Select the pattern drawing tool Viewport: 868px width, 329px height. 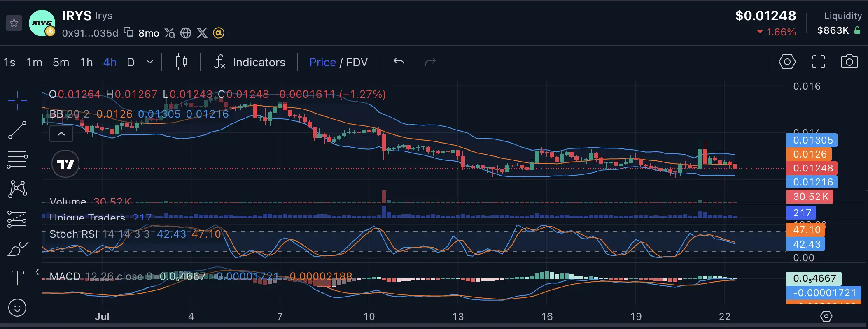(x=17, y=189)
